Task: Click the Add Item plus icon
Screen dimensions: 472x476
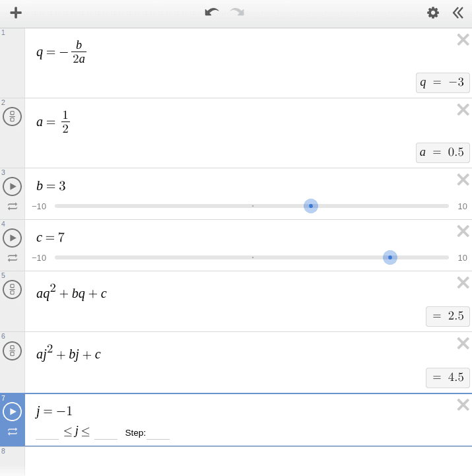Action: [x=16, y=13]
